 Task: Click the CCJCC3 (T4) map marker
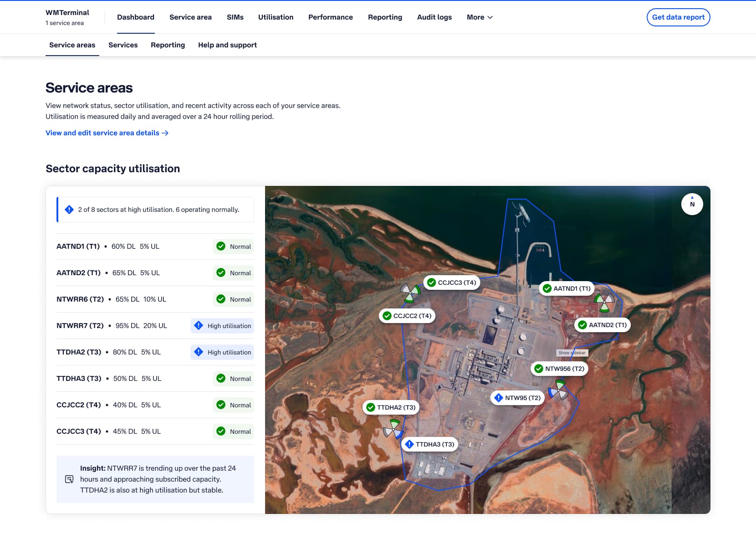point(452,282)
